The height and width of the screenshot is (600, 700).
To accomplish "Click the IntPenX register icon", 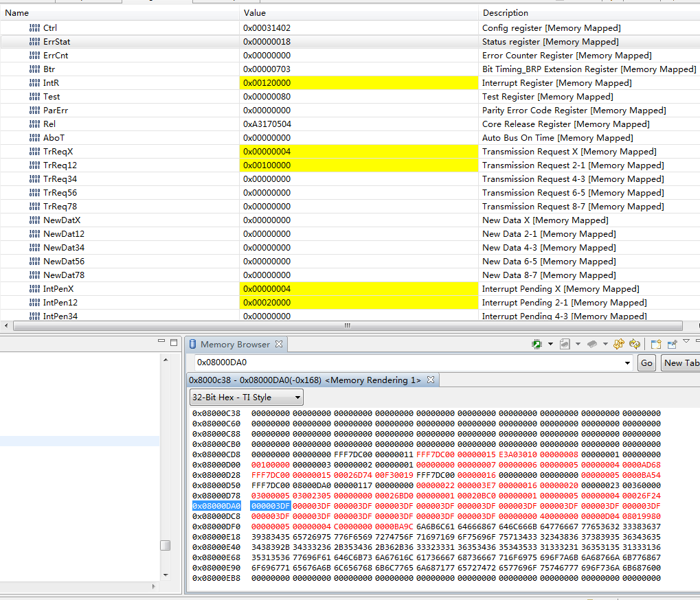I will pyautogui.click(x=35, y=289).
